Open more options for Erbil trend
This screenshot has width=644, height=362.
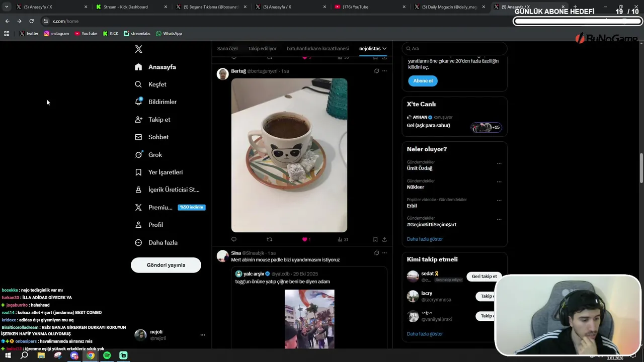[x=499, y=201]
